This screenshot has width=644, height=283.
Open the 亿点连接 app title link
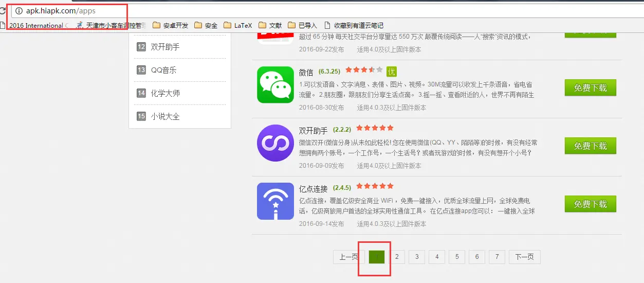(x=313, y=189)
